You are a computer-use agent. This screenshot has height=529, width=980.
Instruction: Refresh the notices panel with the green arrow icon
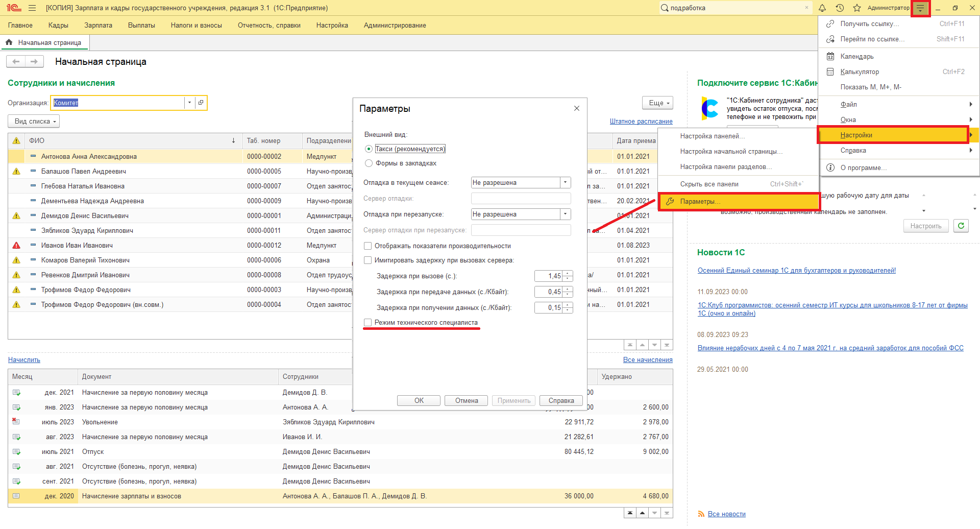click(x=961, y=226)
